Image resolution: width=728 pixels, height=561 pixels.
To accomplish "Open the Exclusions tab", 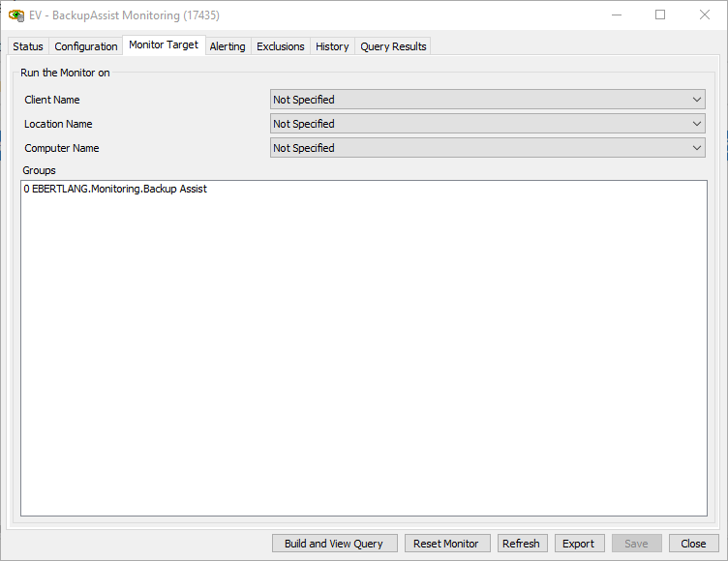I will [x=281, y=46].
